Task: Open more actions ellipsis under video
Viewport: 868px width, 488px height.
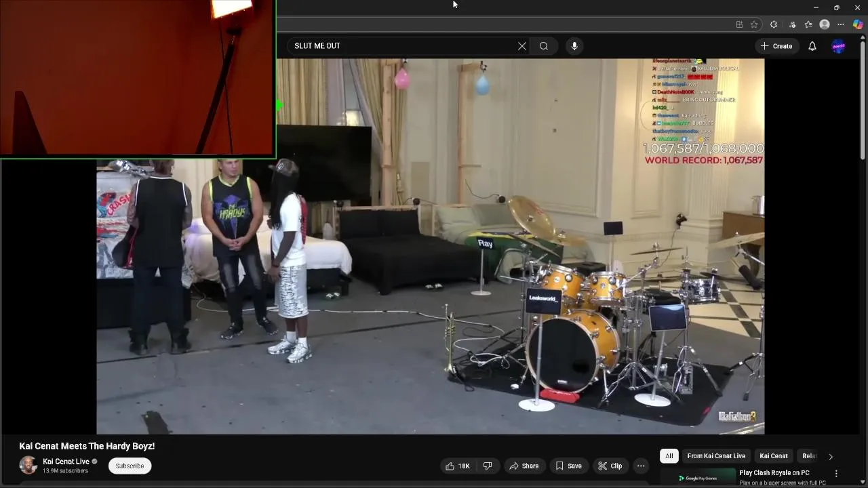Action: pos(641,466)
